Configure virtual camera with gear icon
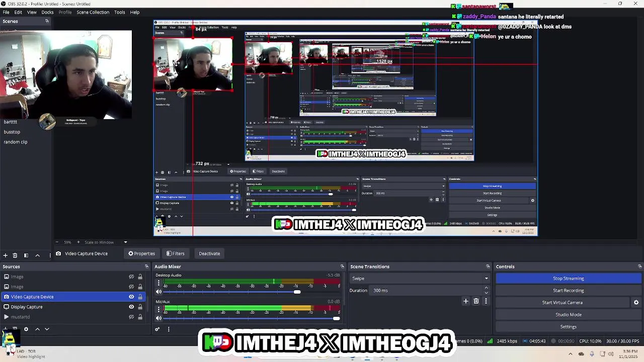Screen dimensions: 644x362 point(636,303)
